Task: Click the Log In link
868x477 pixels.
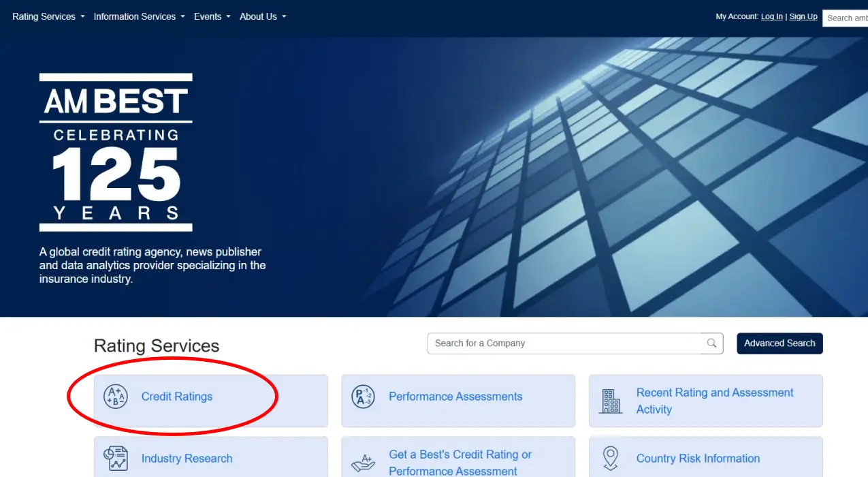Action: 772,17
